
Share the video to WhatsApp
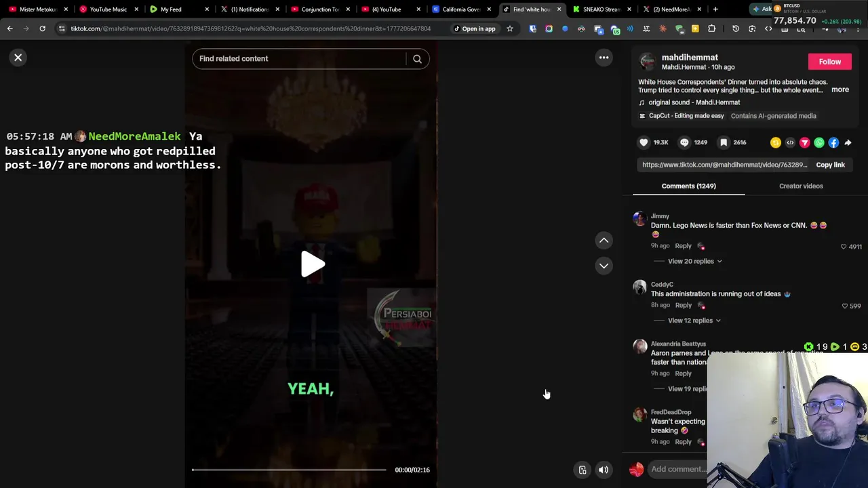[819, 142]
